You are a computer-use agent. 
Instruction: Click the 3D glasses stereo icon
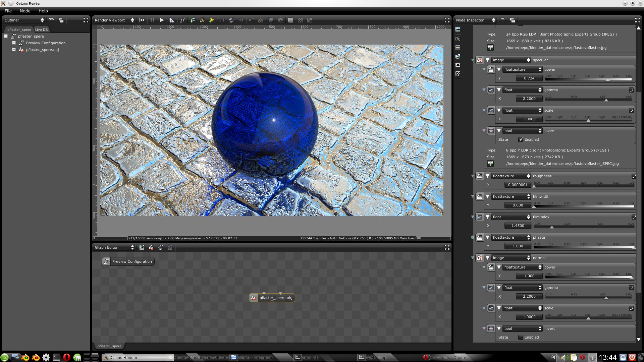(x=260, y=20)
